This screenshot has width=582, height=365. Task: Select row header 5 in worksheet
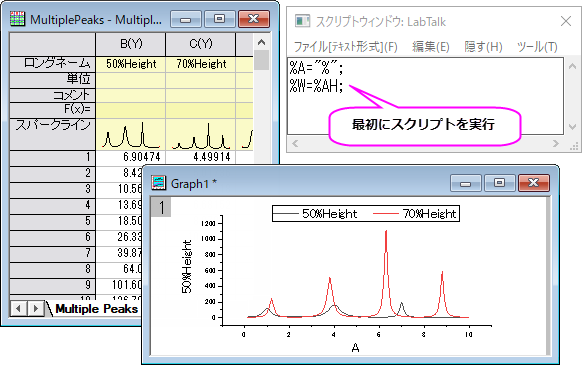point(52,221)
